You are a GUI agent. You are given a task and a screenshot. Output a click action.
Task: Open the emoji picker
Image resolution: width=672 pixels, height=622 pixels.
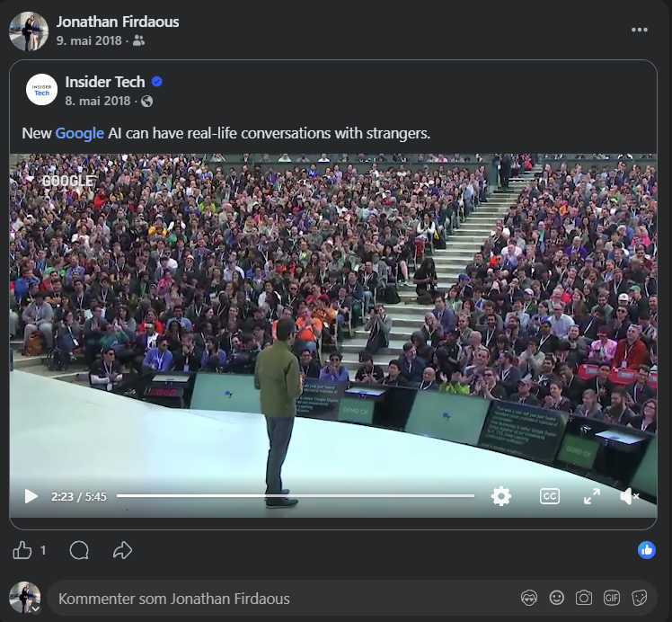pos(556,598)
